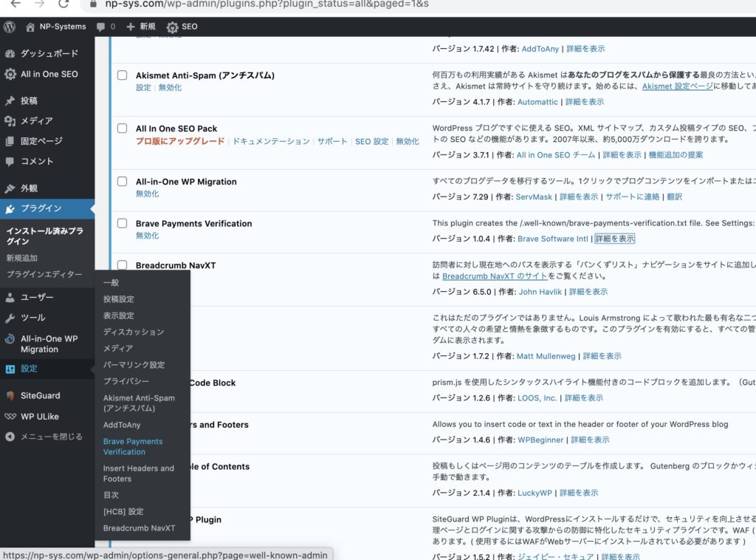Click the SiteGuard shield icon
Image resolution: width=756 pixels, height=560 pixels.
[x=10, y=396]
